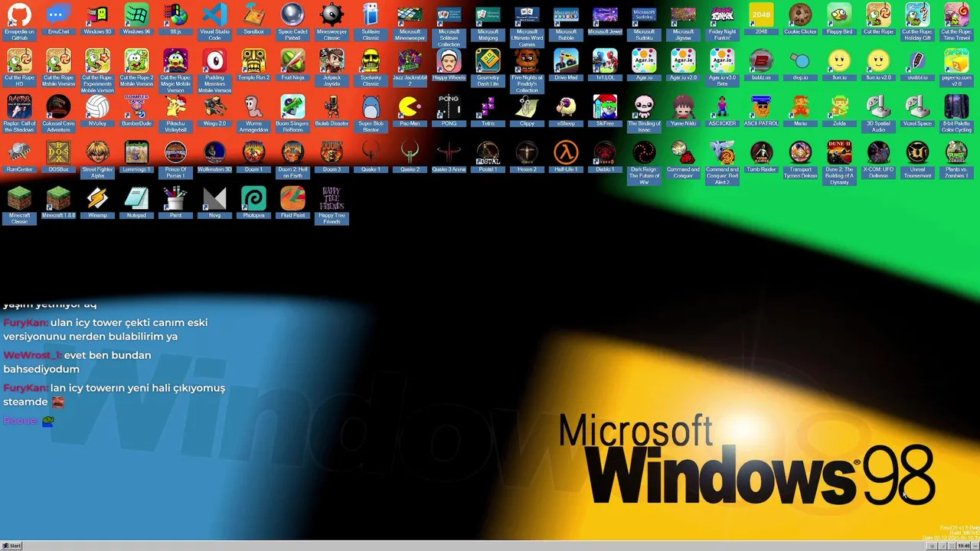Viewport: 980px width, 551px height.
Task: Start Friday Night Funkin'
Action: pos(722,23)
